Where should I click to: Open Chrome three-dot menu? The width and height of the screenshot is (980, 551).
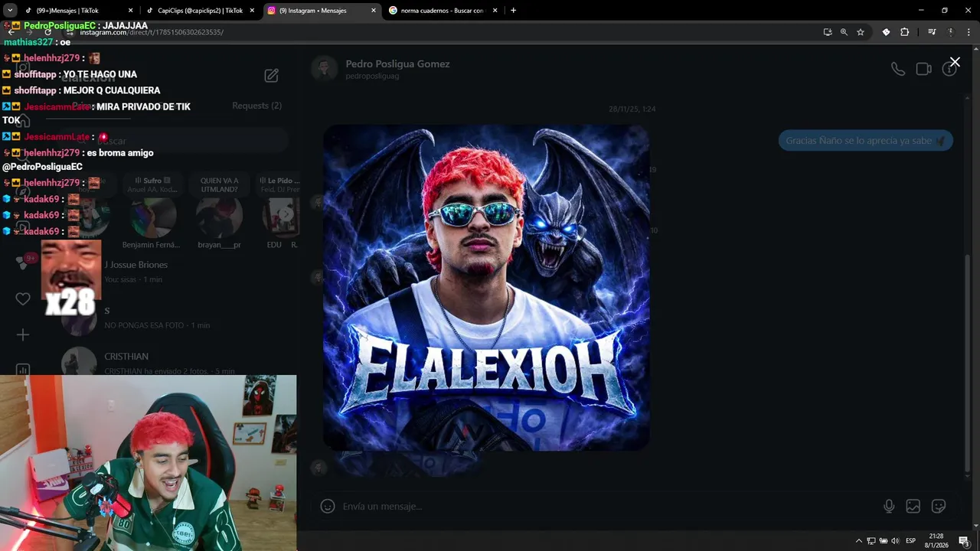[x=969, y=32]
